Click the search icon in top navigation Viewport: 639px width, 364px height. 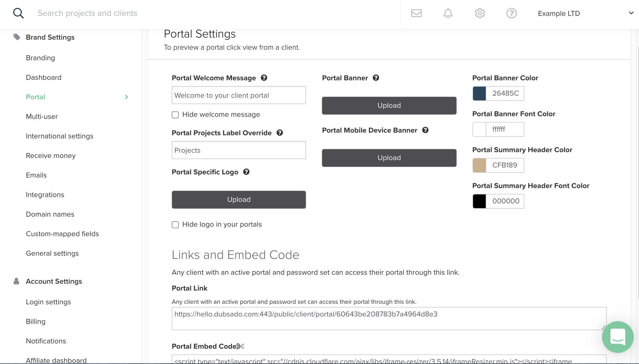tap(18, 13)
